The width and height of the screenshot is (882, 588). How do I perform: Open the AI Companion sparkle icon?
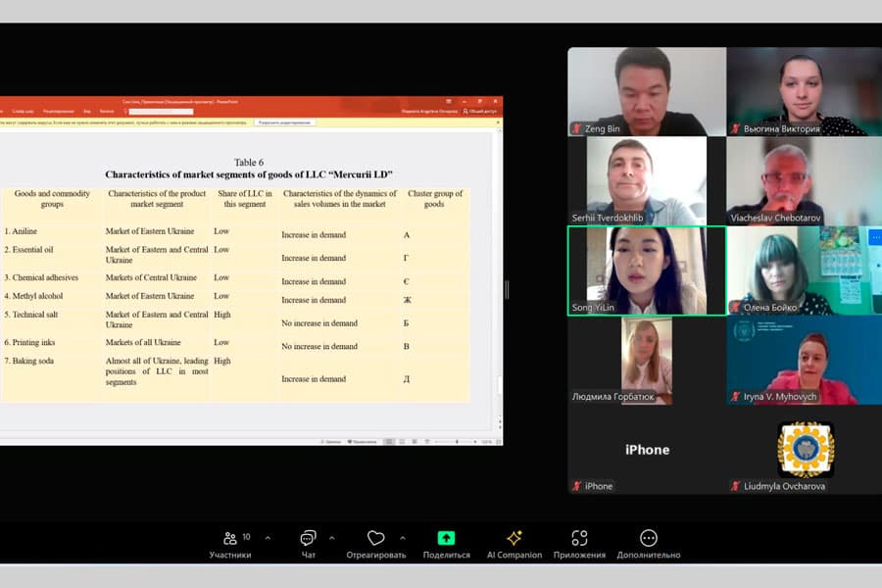pos(514,538)
